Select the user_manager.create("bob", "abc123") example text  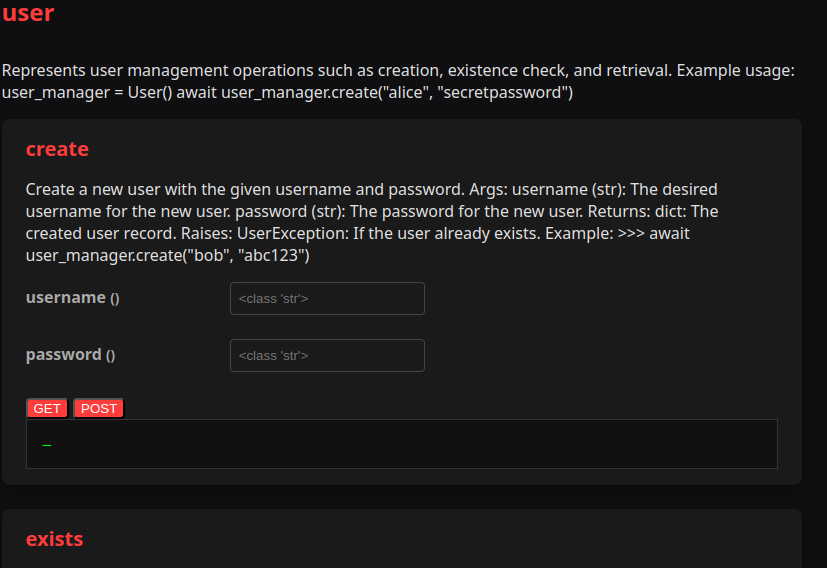(x=168, y=256)
